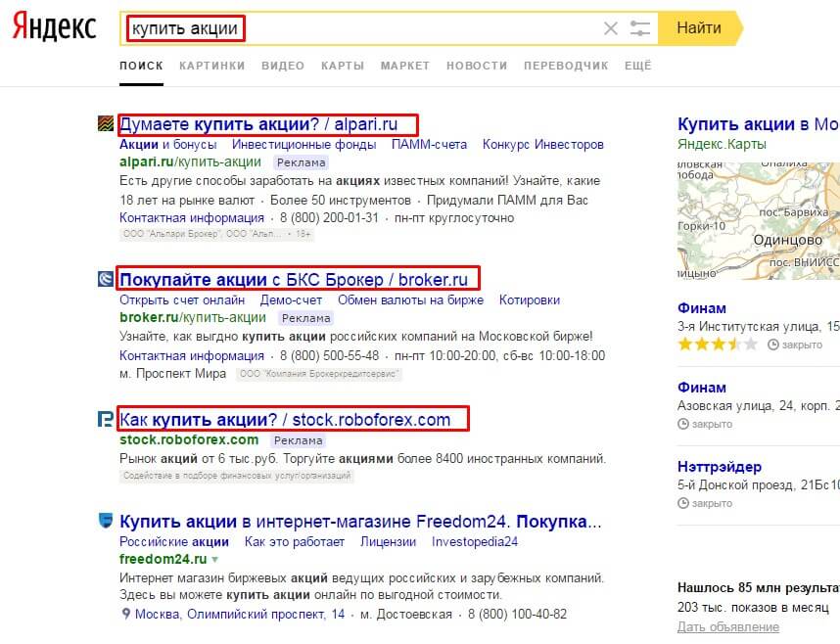Click Реклама label under alpari.ru
Image resolution: width=840 pixels, height=644 pixels.
pos(302,162)
